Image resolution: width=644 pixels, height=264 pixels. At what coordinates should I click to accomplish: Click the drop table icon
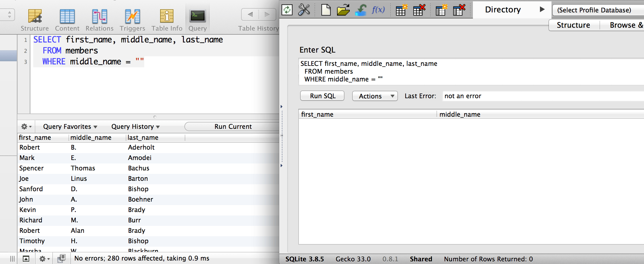click(x=419, y=10)
